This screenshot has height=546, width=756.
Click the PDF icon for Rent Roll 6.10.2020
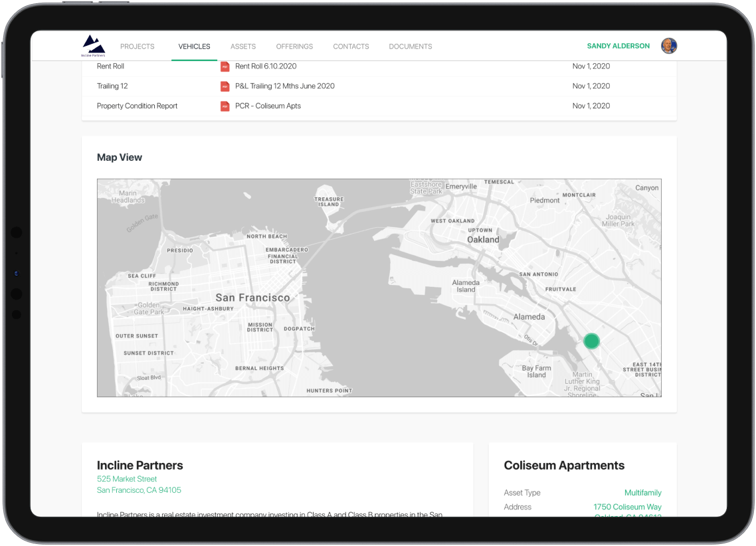point(225,66)
